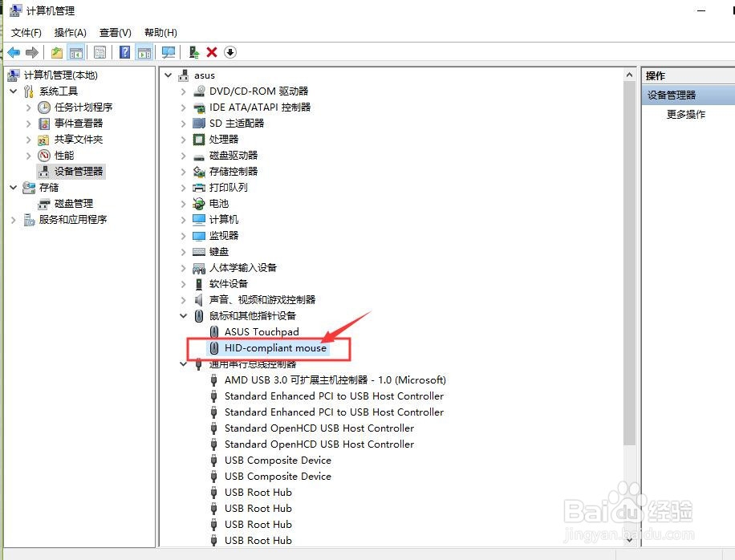The image size is (735, 560).
Task: Expand the 任务计划程序 node
Action: tap(28, 108)
